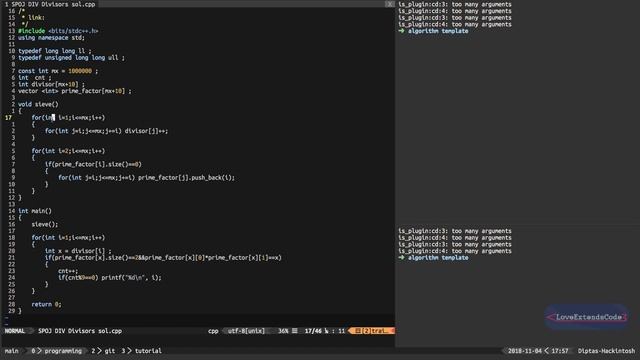
Task: Click the void sieve() function header
Action: [x=38, y=104]
